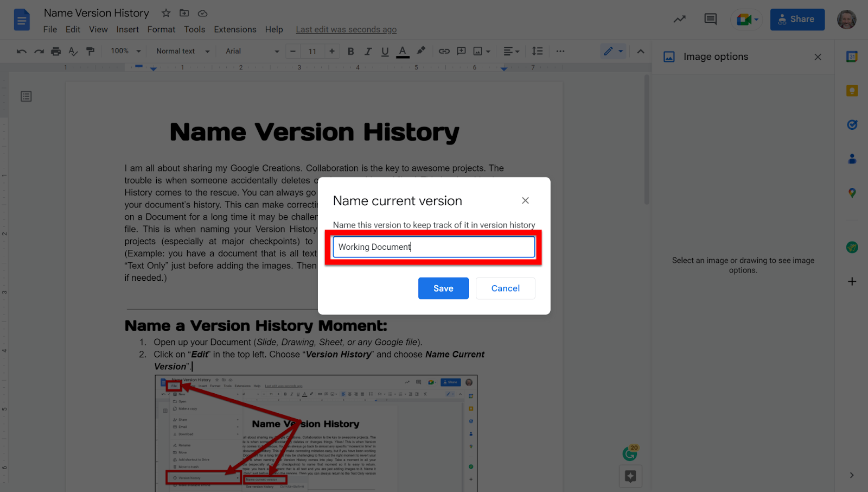
Task: Open the activity dashboard trend icon
Action: pyautogui.click(x=679, y=20)
